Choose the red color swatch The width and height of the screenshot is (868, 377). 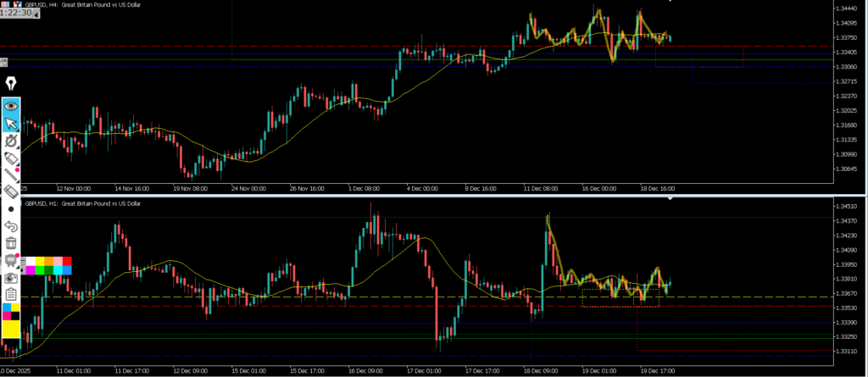tap(67, 261)
